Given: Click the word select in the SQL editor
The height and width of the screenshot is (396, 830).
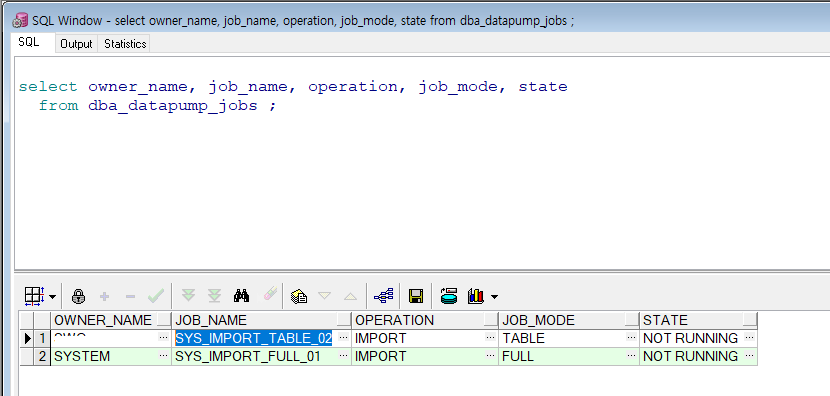Looking at the screenshot, I should coord(48,86).
